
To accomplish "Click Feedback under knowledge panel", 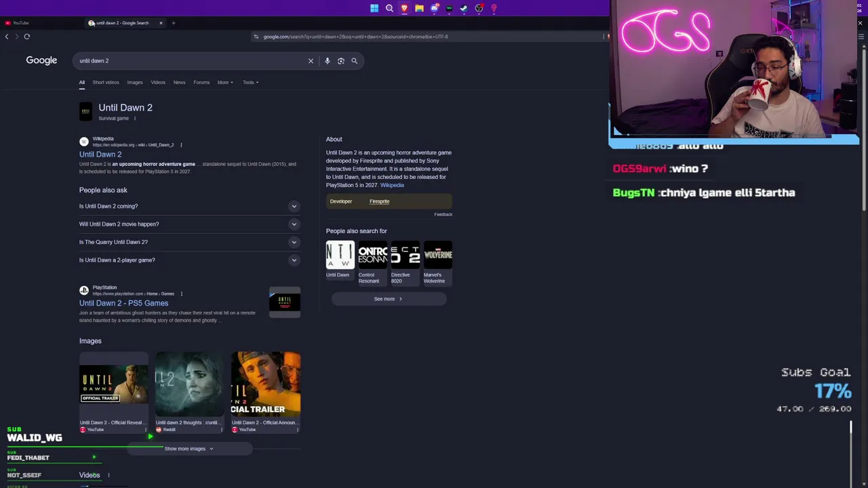I will point(443,214).
